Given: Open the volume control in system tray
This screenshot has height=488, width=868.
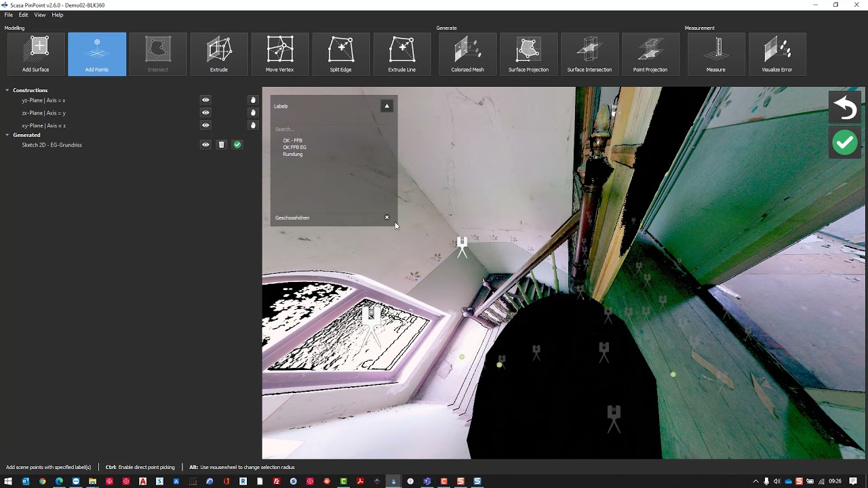Looking at the screenshot, I should (776, 481).
